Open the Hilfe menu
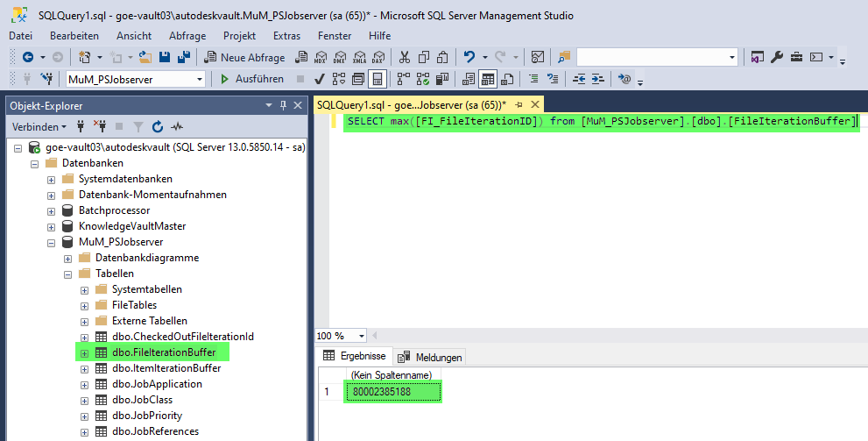Screen dimensions: 868x441 coord(380,35)
